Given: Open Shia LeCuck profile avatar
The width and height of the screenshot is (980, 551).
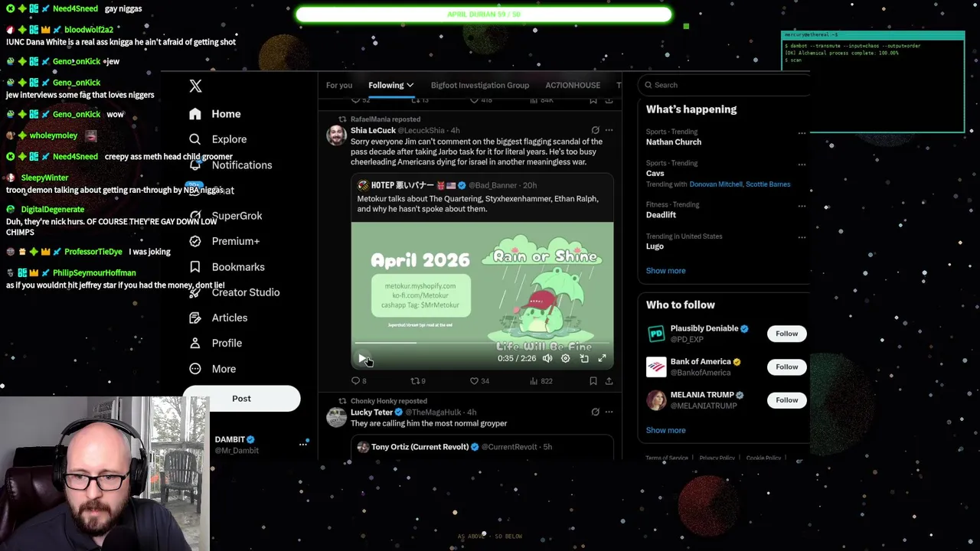Looking at the screenshot, I should 336,135.
